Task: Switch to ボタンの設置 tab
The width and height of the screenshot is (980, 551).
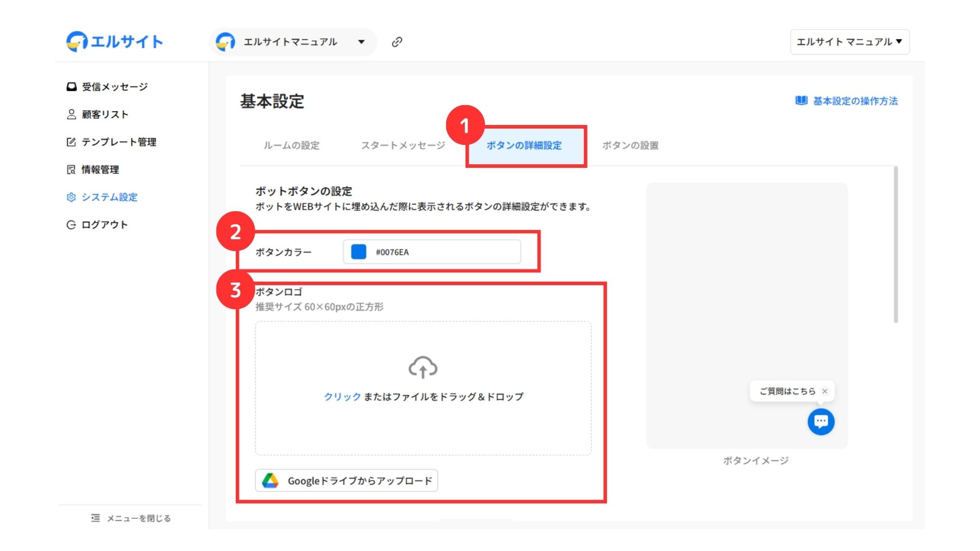Action: click(x=630, y=145)
